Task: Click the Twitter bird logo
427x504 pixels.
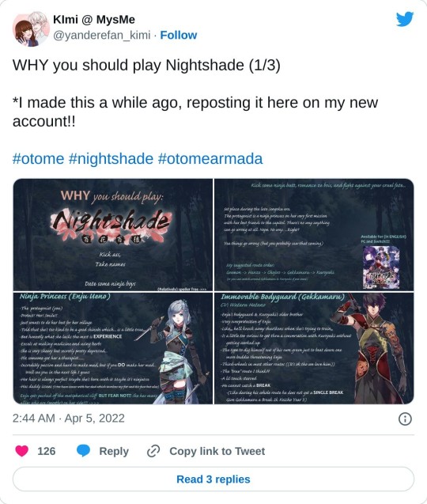Action: (x=405, y=19)
